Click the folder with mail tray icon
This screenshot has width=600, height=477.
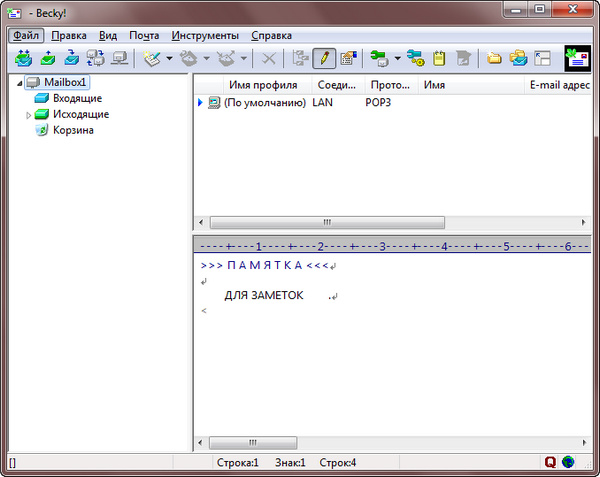(518, 59)
